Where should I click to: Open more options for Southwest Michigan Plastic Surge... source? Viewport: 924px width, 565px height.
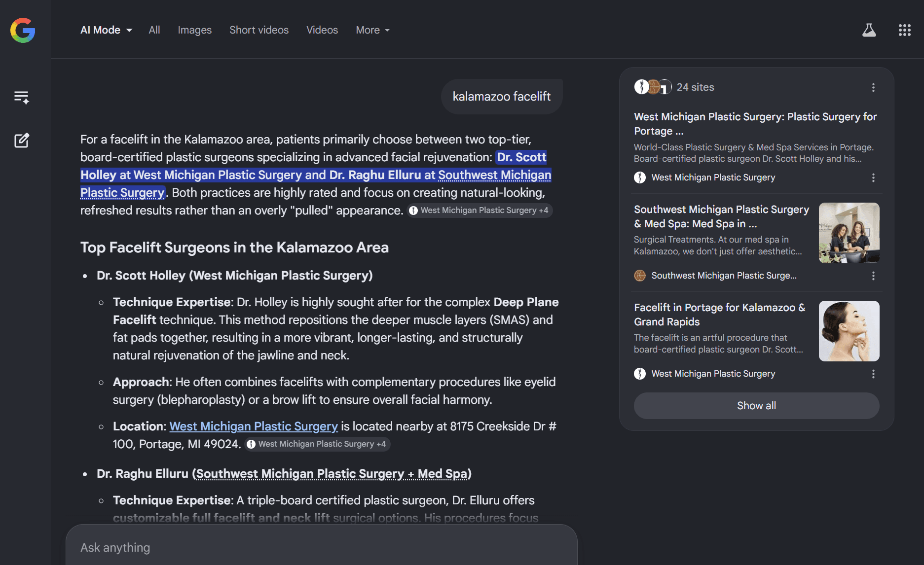click(873, 276)
